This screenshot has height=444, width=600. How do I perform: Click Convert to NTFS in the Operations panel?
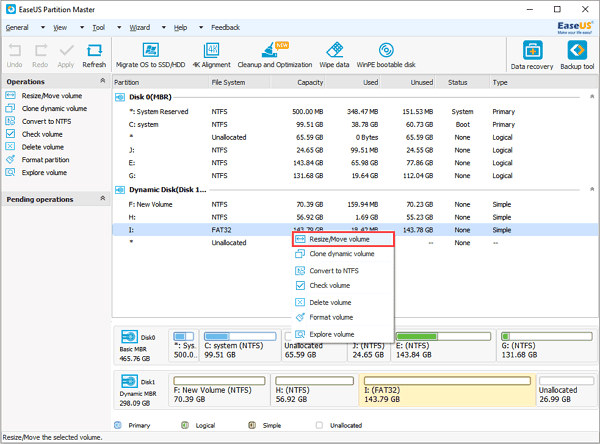coord(47,121)
